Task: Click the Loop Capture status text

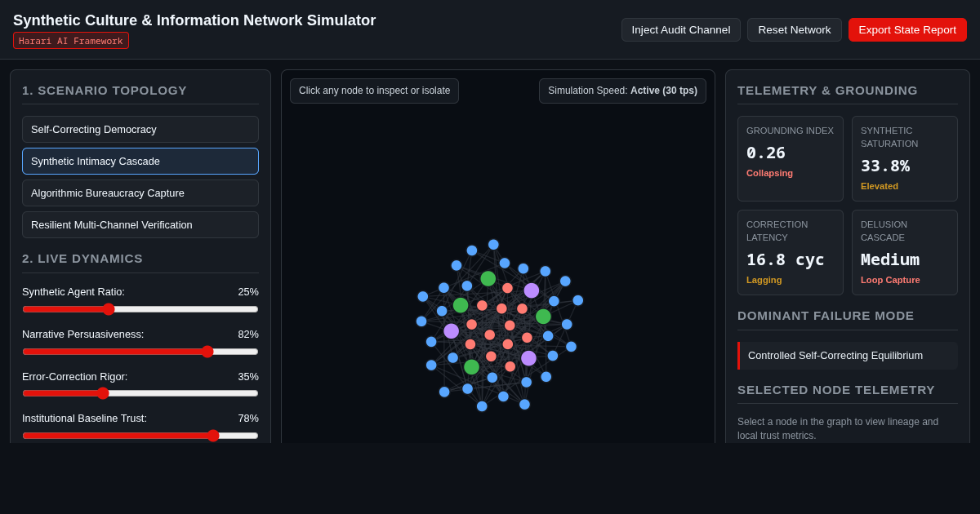Action: tap(890, 280)
